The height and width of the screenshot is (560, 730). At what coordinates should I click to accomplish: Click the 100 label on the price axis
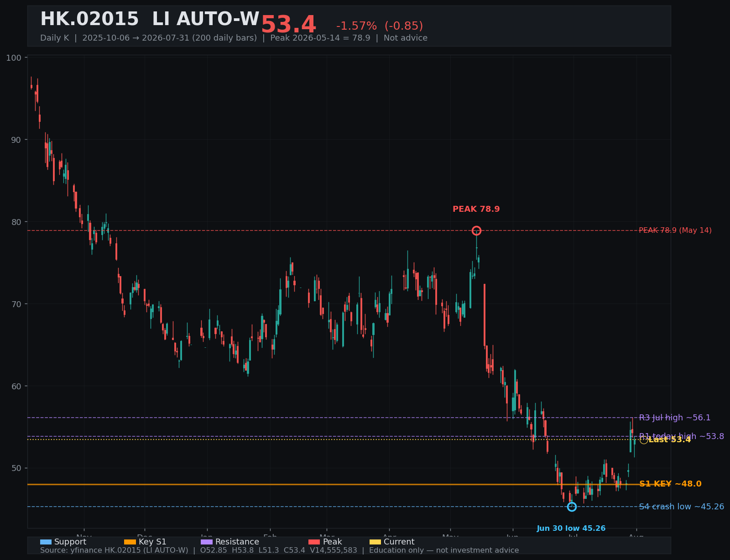(x=14, y=58)
